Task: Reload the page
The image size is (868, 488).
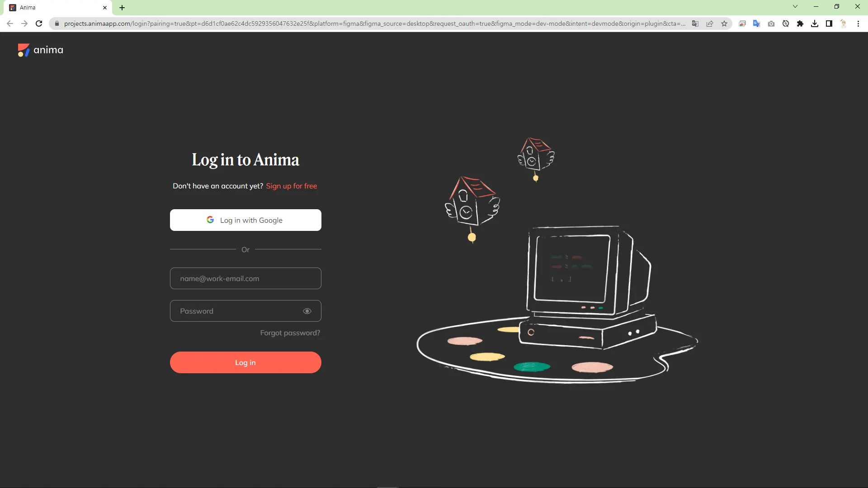Action: [x=39, y=23]
